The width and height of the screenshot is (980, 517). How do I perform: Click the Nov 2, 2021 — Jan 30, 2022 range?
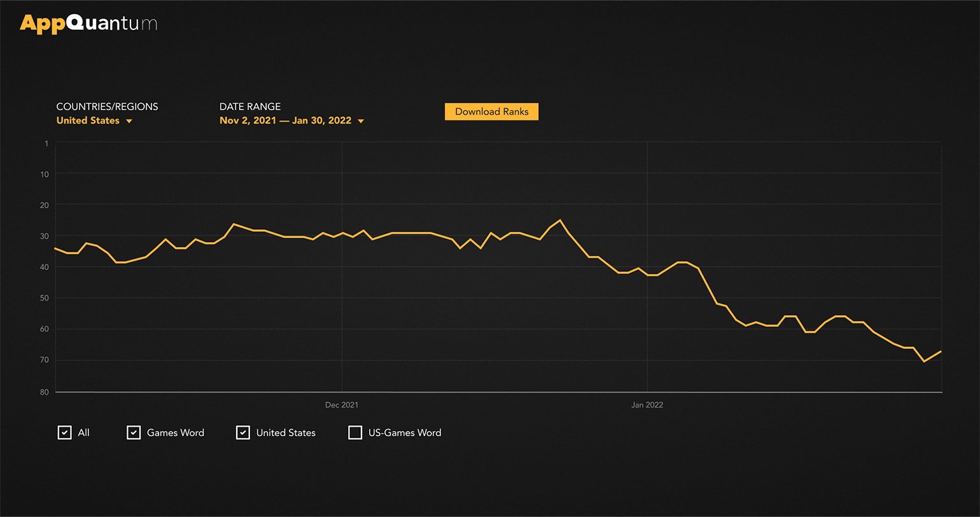(285, 120)
